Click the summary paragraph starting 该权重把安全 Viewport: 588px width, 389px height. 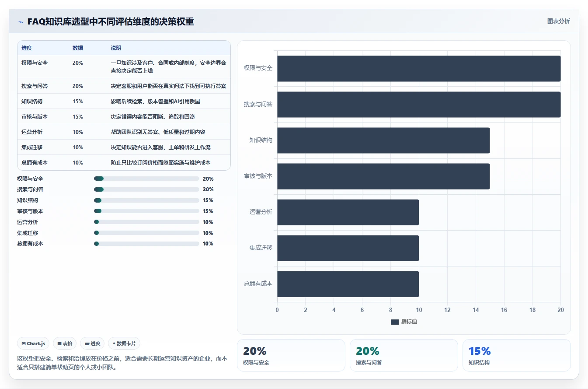[122, 363]
